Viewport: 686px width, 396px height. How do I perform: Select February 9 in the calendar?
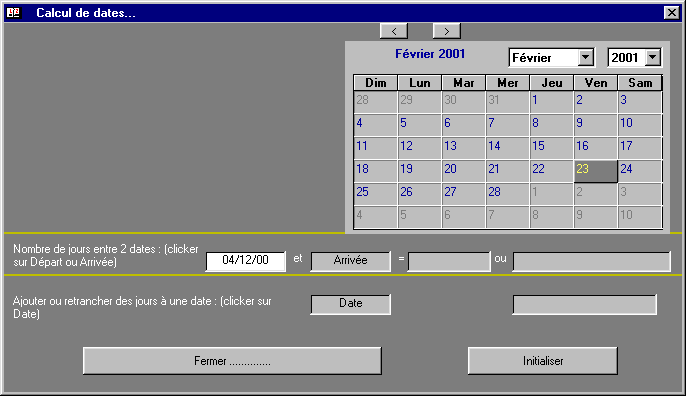click(595, 125)
